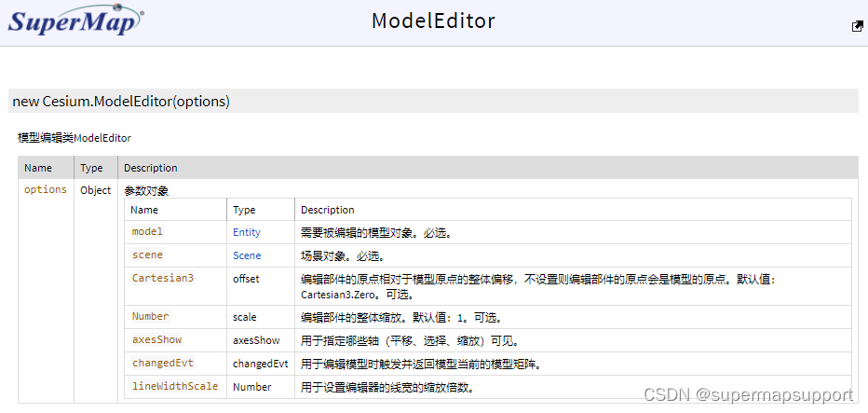Screen dimensions: 868x413
Task: Click the scene parameter name
Action: click(147, 255)
